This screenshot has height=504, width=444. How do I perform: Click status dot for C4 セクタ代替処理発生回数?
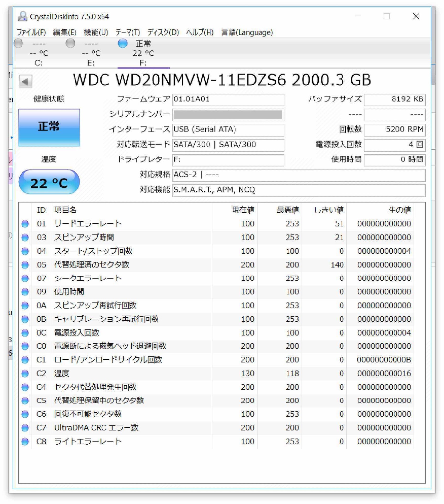click(x=25, y=387)
